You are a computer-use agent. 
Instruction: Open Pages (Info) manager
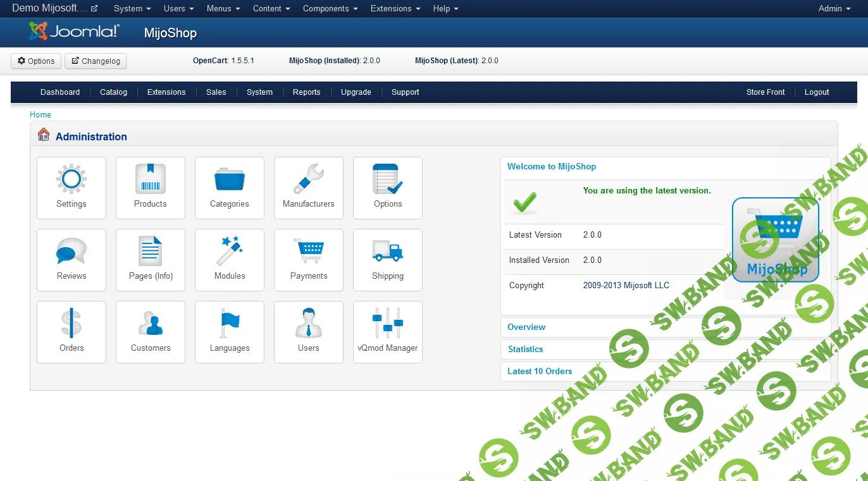coord(150,260)
